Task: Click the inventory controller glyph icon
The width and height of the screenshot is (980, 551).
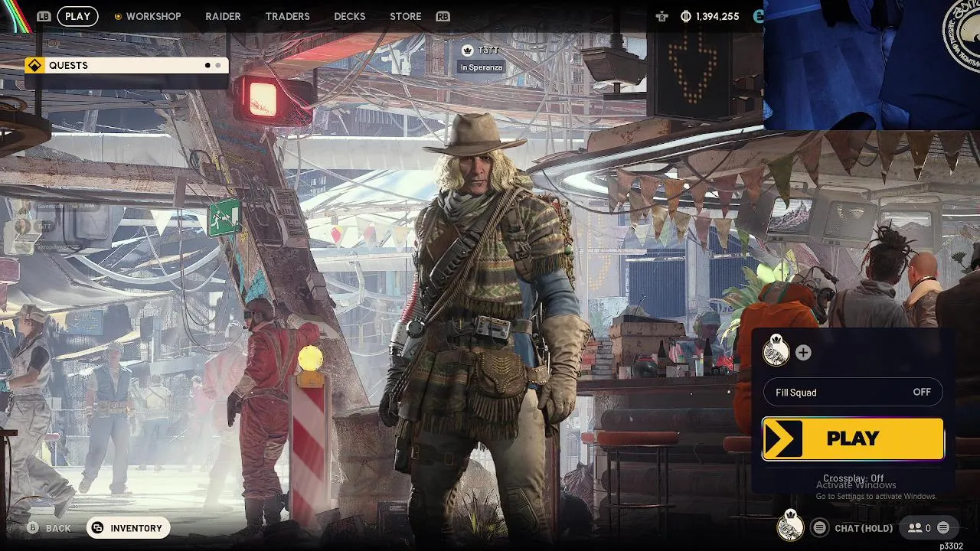Action: (98, 528)
